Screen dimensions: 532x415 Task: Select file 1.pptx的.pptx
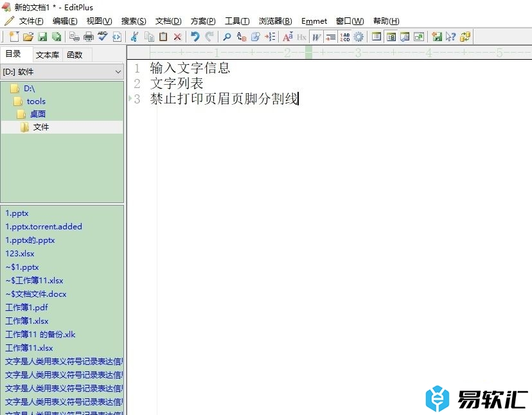click(30, 240)
